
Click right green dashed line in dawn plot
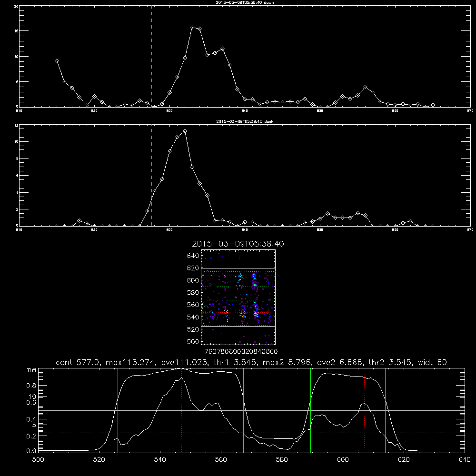tap(263, 57)
